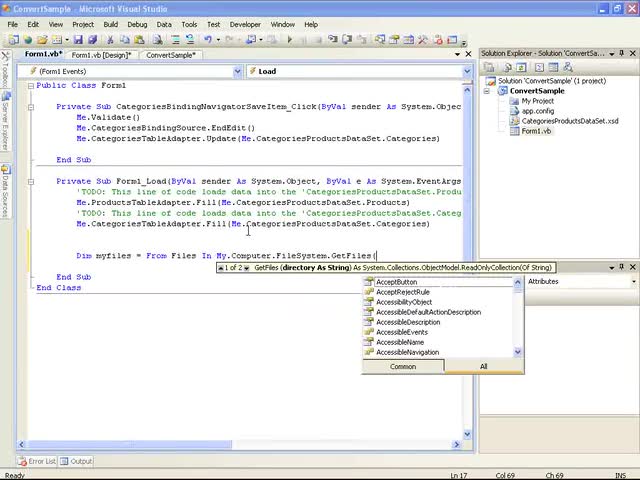Click the New Project toolbar icon
Screen dimensions: 640x480
click(x=13, y=40)
